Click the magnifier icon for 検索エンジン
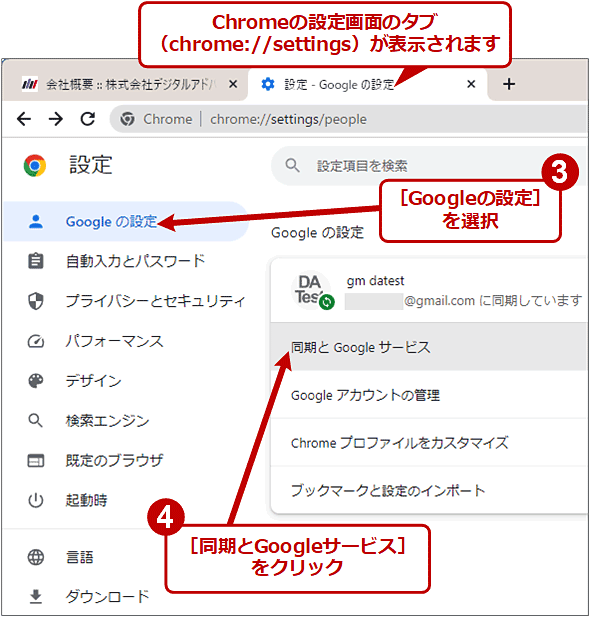 [x=35, y=421]
